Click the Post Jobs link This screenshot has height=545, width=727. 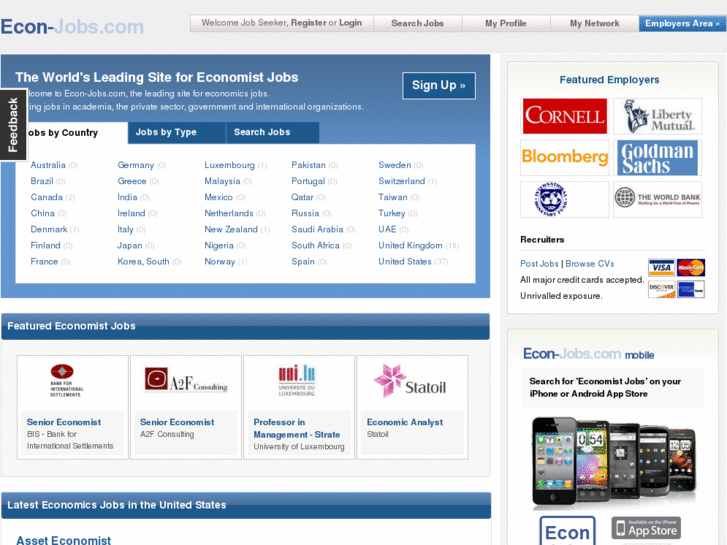539,263
